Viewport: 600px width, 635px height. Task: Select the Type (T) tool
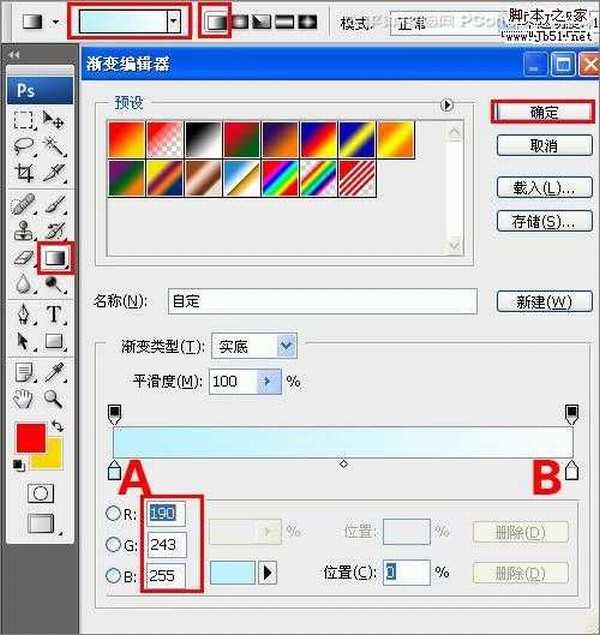tap(55, 315)
